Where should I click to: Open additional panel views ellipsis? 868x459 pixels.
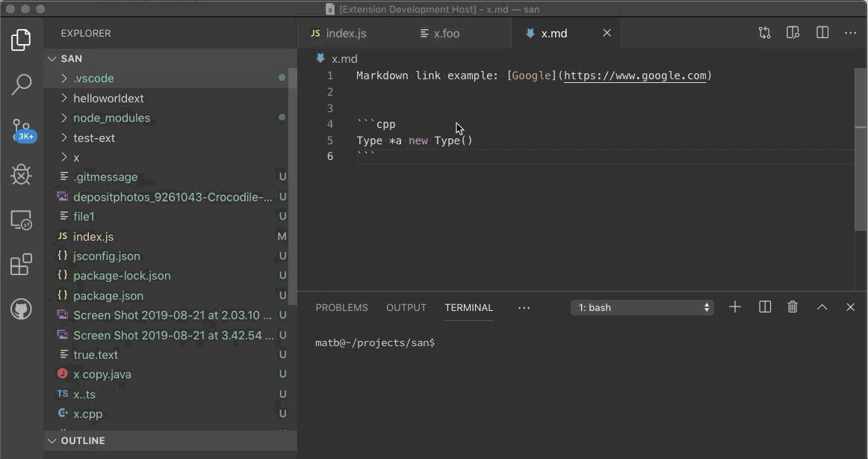click(524, 308)
